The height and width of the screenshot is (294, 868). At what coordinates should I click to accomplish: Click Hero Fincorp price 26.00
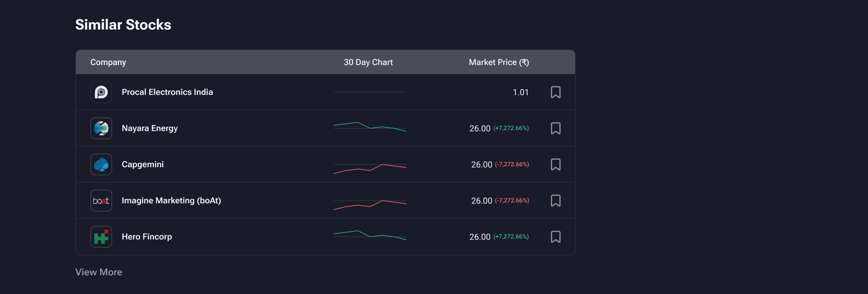click(x=480, y=237)
